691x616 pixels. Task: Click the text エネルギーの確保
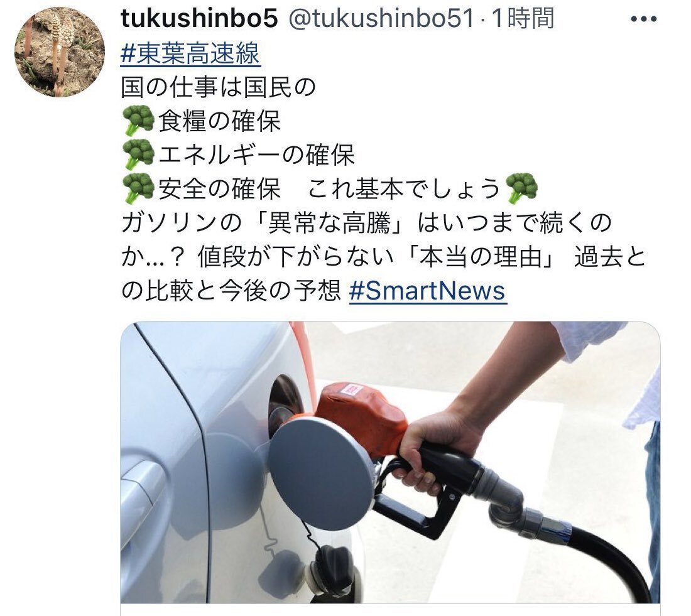pyautogui.click(x=256, y=154)
